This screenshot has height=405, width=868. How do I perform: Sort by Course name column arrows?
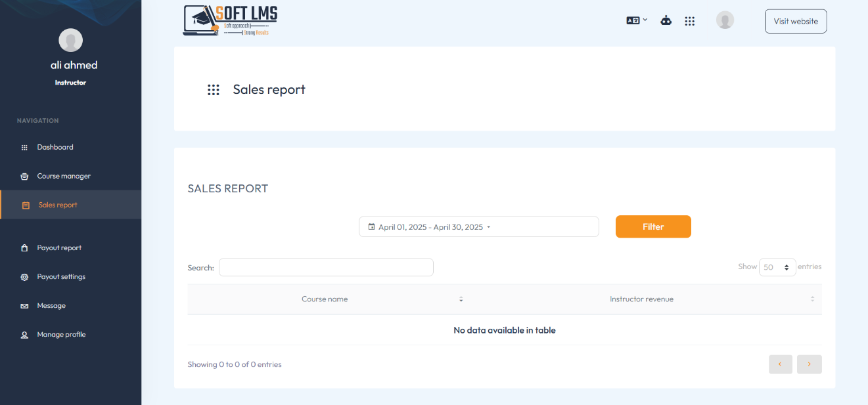coord(461,299)
